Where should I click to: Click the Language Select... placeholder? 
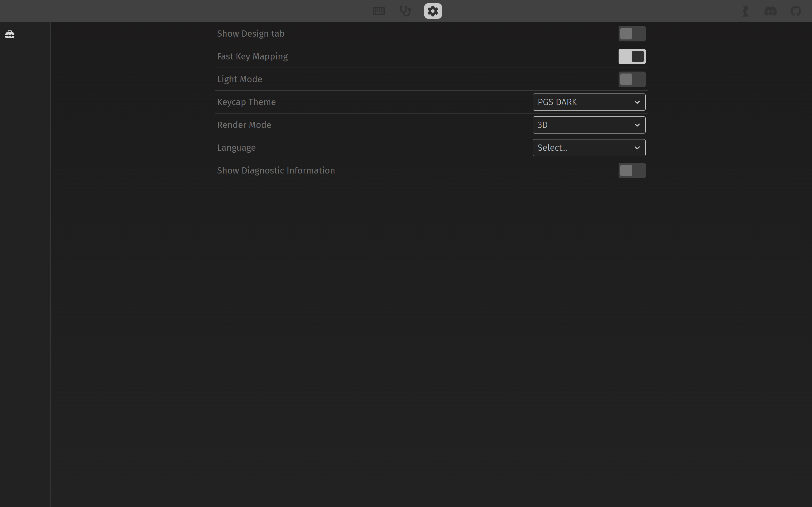tap(552, 148)
